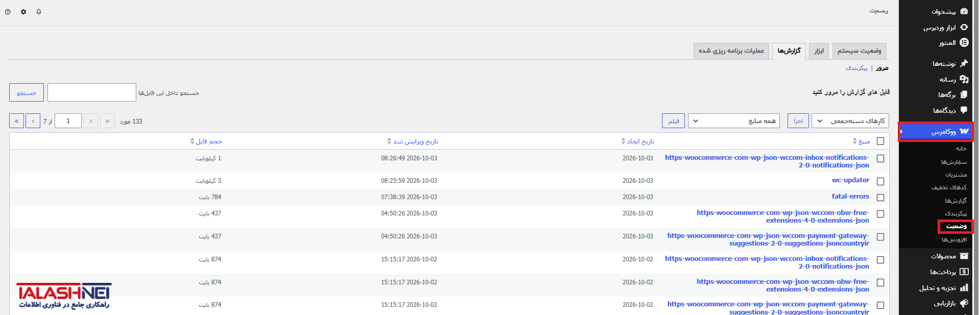Image resolution: width=980 pixels, height=315 pixels.
Task: Open تجزیه و تحلیل analytics icon
Action: (x=964, y=288)
